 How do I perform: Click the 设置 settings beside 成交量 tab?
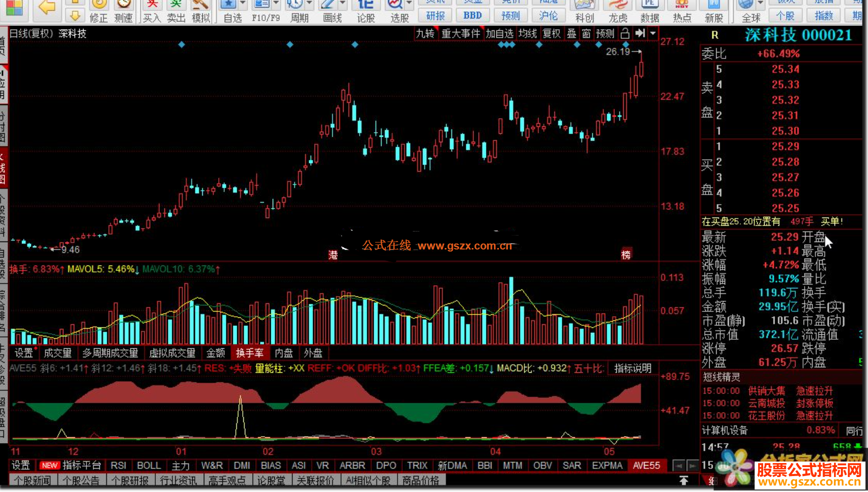[23, 353]
